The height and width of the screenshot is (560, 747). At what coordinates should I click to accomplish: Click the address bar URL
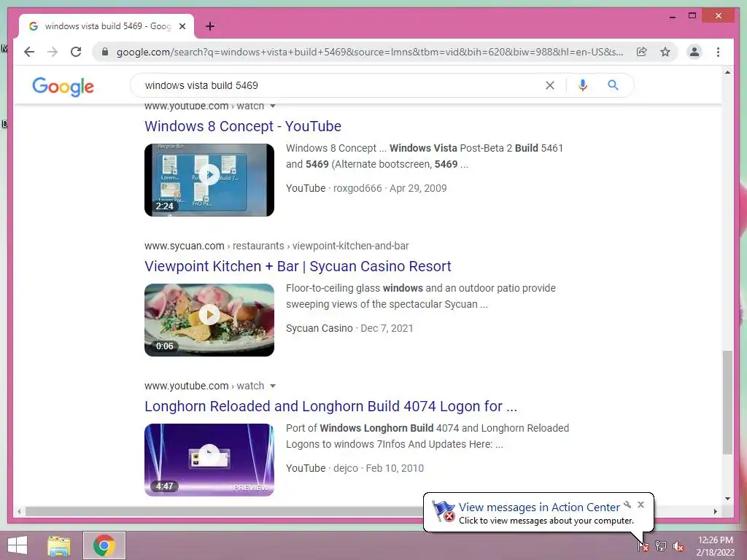click(x=370, y=52)
